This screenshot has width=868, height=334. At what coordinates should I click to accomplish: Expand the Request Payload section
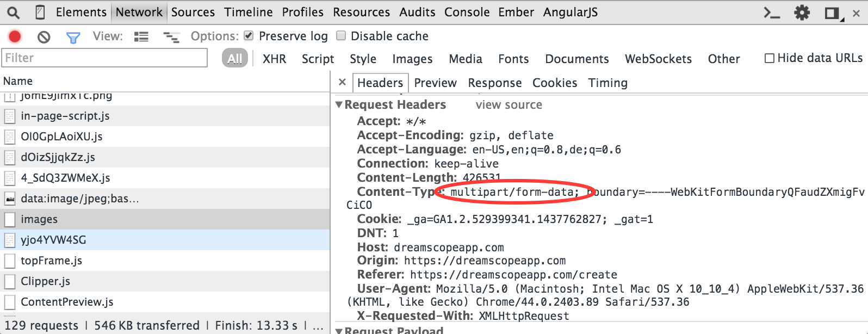pyautogui.click(x=339, y=330)
